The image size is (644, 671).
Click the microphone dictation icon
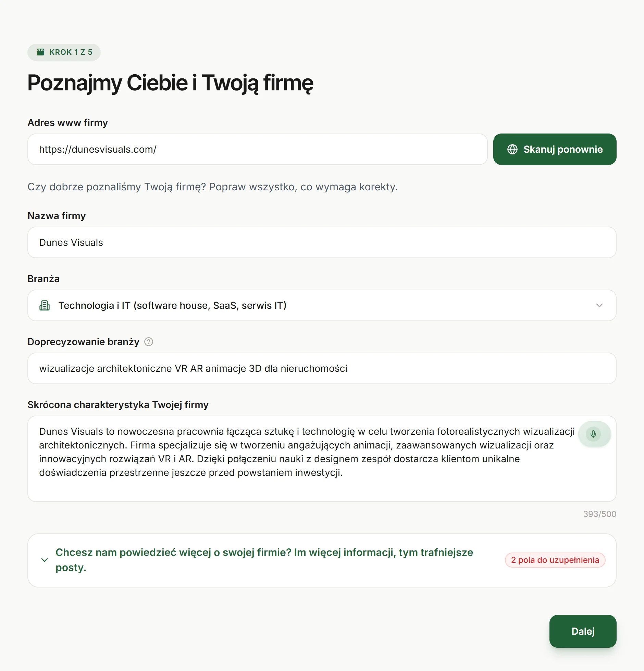tap(593, 434)
